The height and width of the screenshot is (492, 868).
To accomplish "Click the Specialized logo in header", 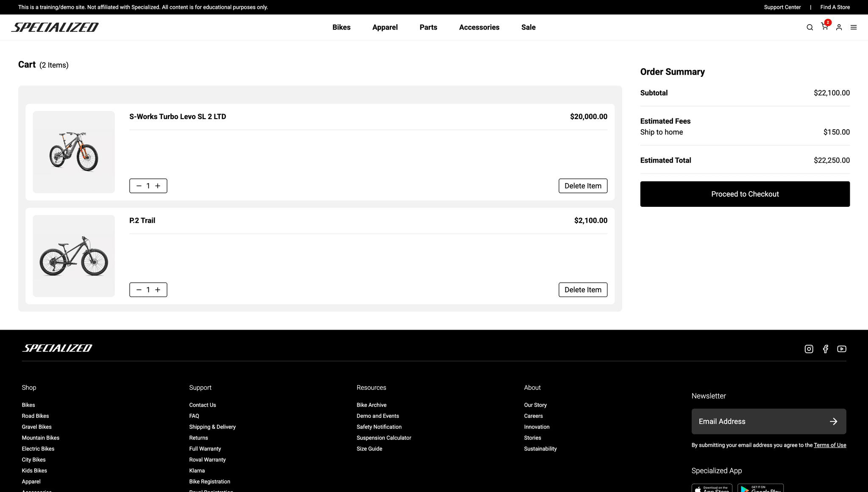I will (x=55, y=28).
